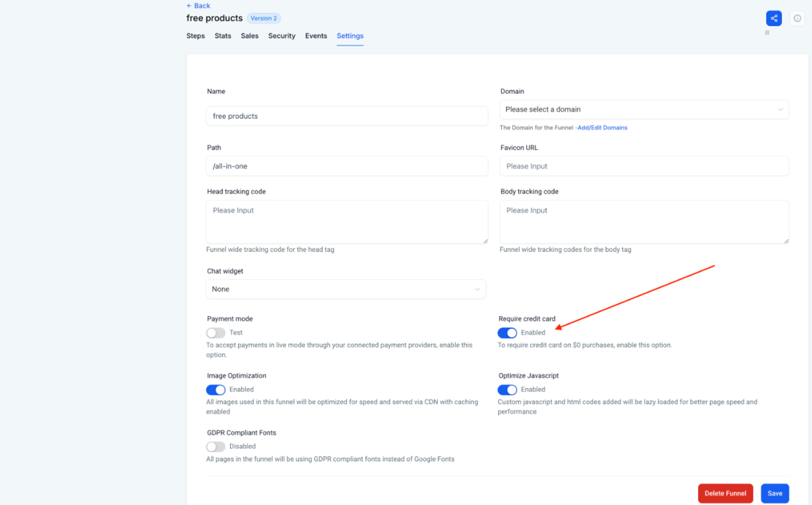
Task: Disable the Require credit card toggle
Action: (x=507, y=333)
